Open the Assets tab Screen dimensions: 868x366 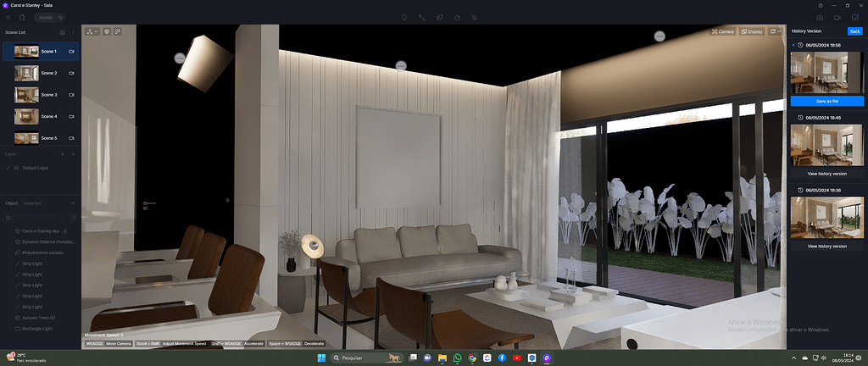pos(46,18)
